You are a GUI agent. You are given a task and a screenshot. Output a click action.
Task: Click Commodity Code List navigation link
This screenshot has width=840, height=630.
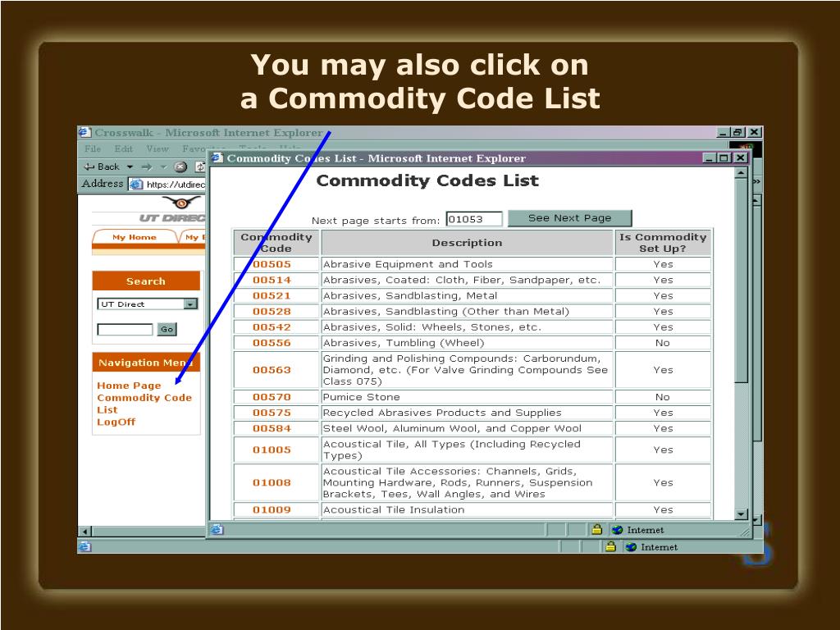144,404
